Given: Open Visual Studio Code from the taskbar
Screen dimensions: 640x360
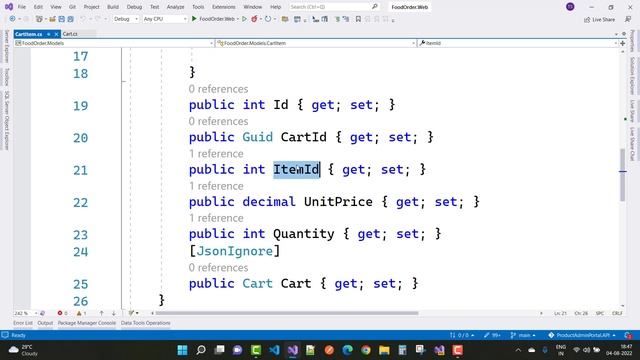Looking at the screenshot, I should pos(274,350).
